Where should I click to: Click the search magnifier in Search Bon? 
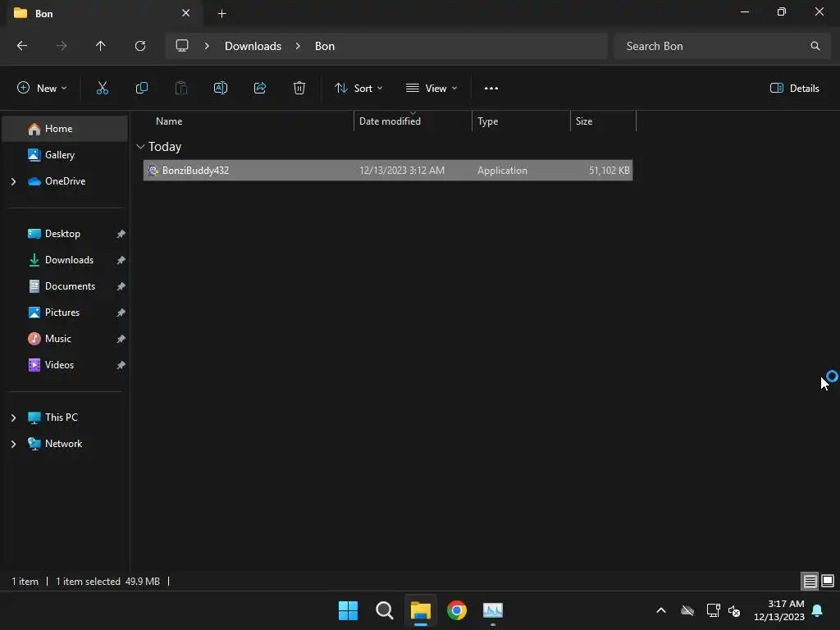point(815,46)
